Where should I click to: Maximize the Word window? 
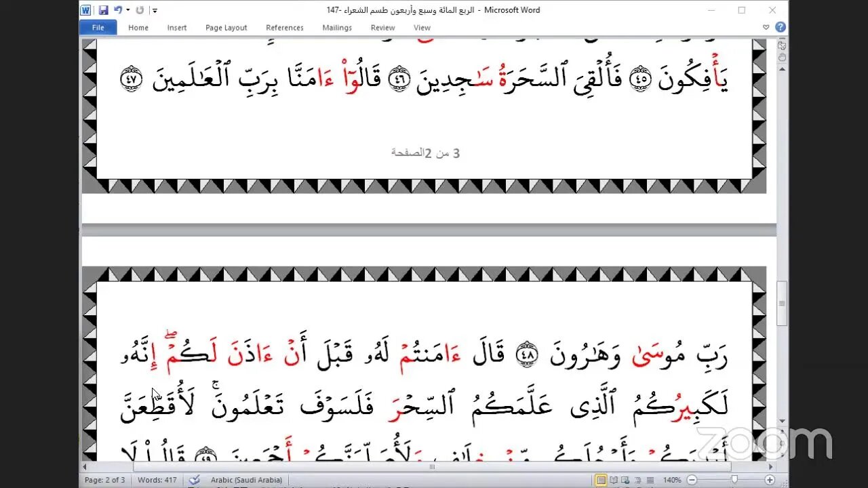pos(741,10)
